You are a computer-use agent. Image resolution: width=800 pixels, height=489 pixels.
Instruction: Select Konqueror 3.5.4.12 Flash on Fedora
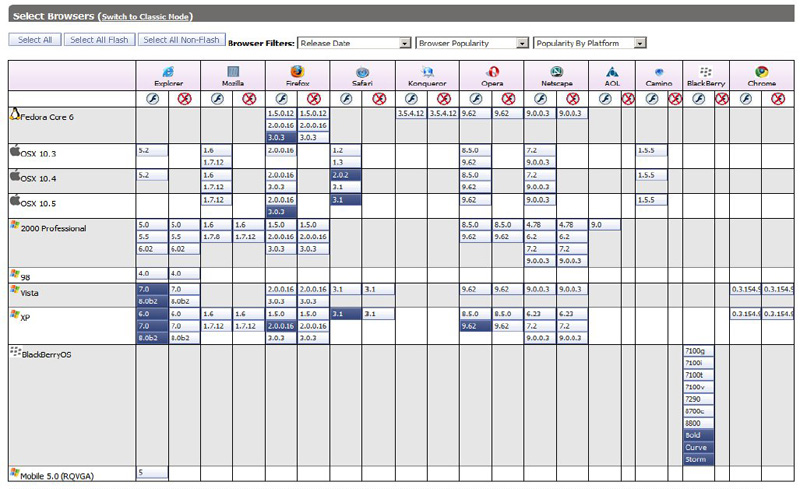coord(411,113)
